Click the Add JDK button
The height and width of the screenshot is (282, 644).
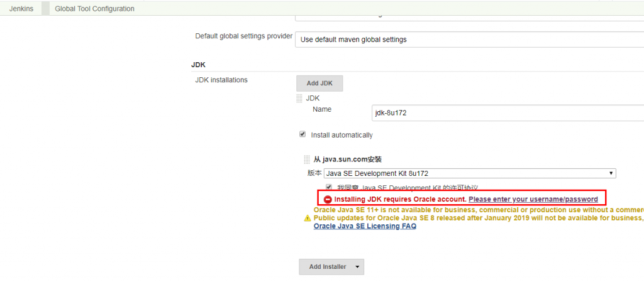point(319,83)
